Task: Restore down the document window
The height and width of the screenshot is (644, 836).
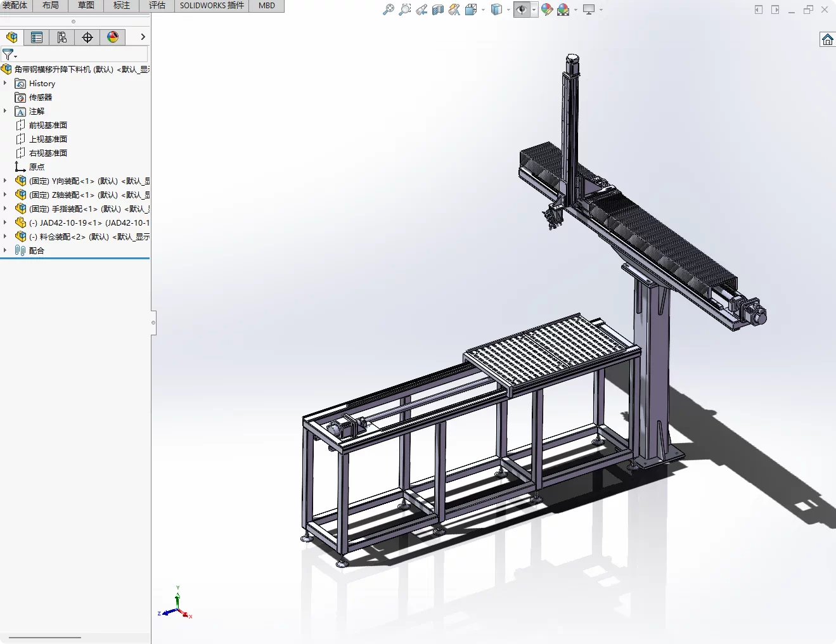Action: coord(808,10)
